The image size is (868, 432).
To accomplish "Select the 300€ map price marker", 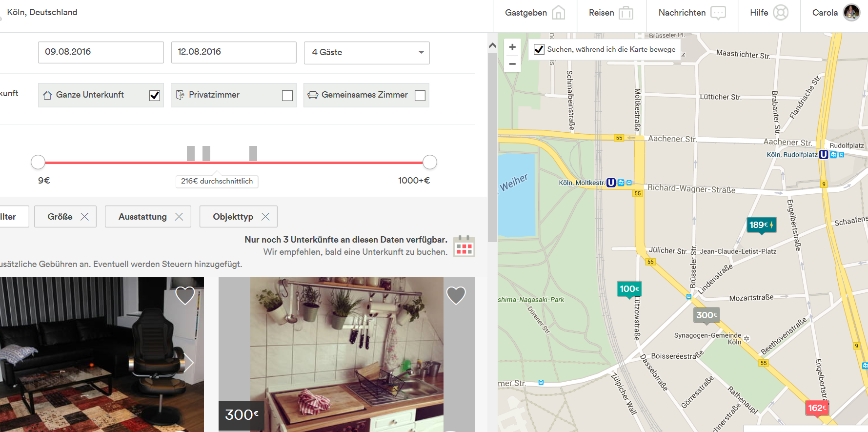I will coord(707,315).
